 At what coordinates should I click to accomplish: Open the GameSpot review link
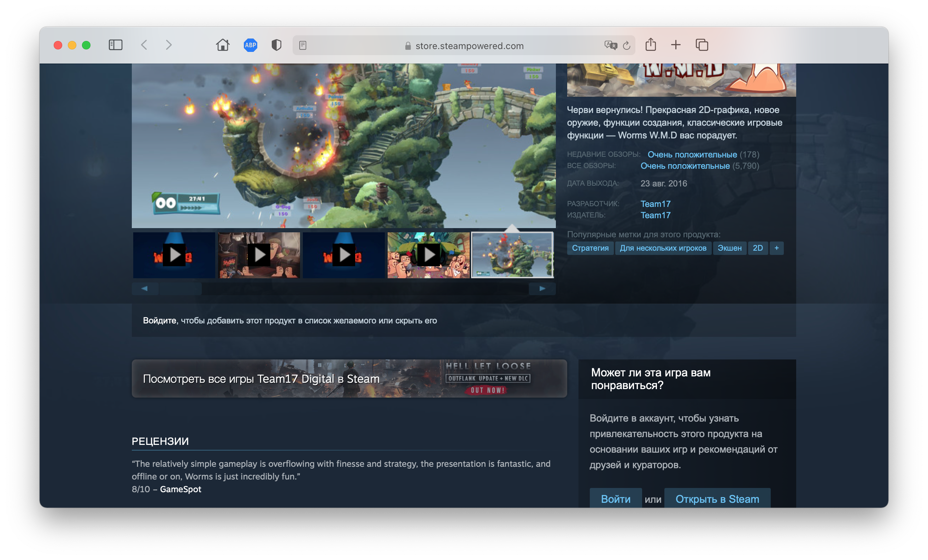pyautogui.click(x=180, y=489)
